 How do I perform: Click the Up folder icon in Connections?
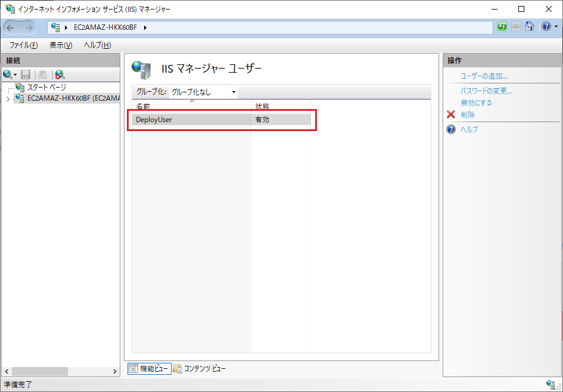coord(42,74)
